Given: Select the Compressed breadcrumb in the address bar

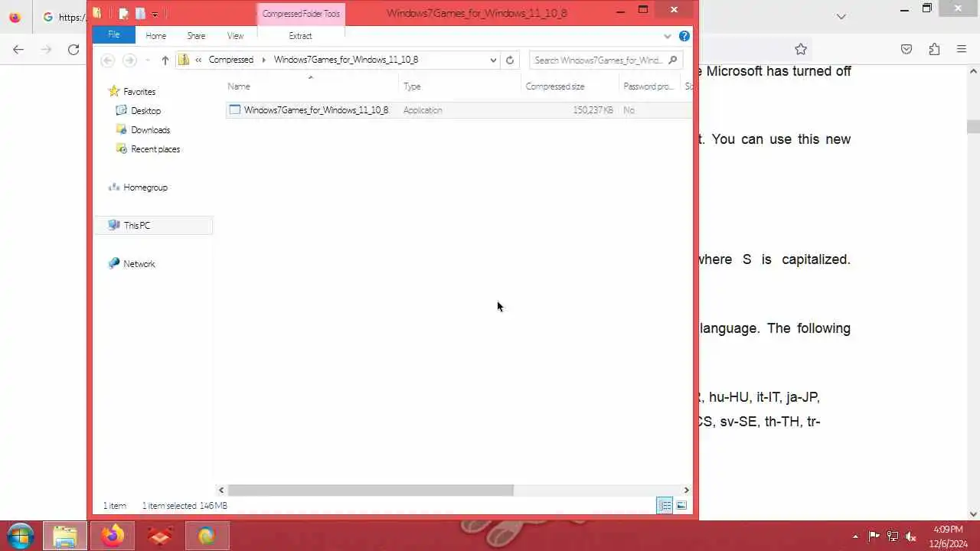Looking at the screenshot, I should 230,60.
